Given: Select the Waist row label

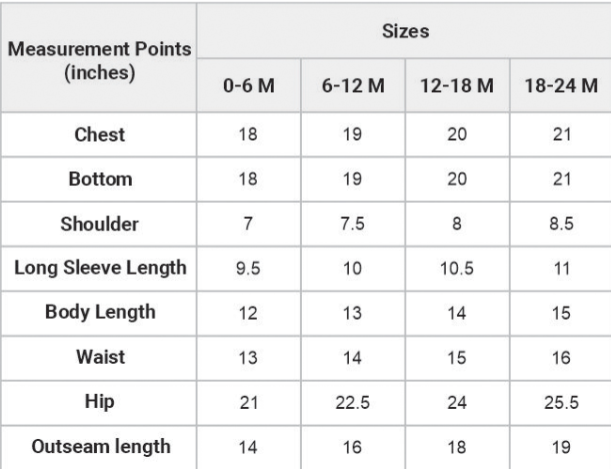Looking at the screenshot, I should 99,358.
